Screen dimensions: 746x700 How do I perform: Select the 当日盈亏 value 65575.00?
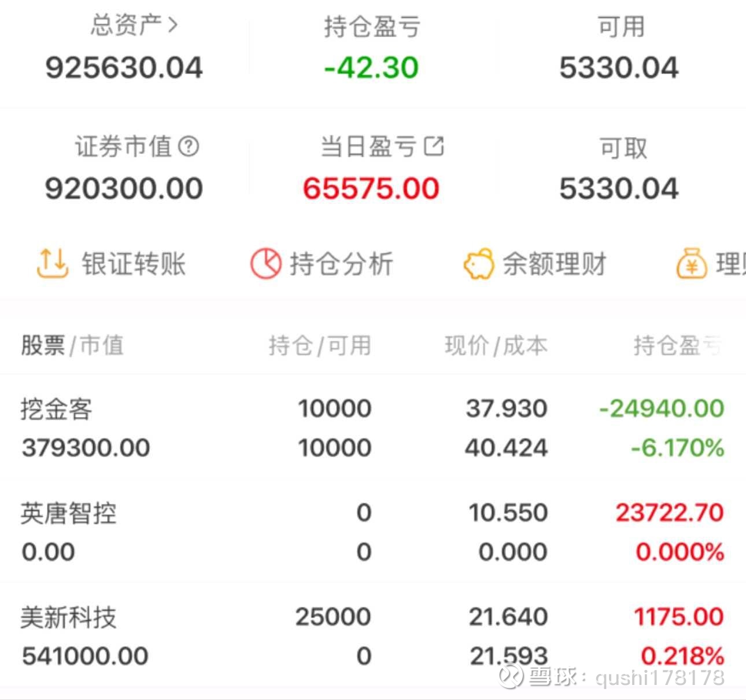click(x=371, y=189)
